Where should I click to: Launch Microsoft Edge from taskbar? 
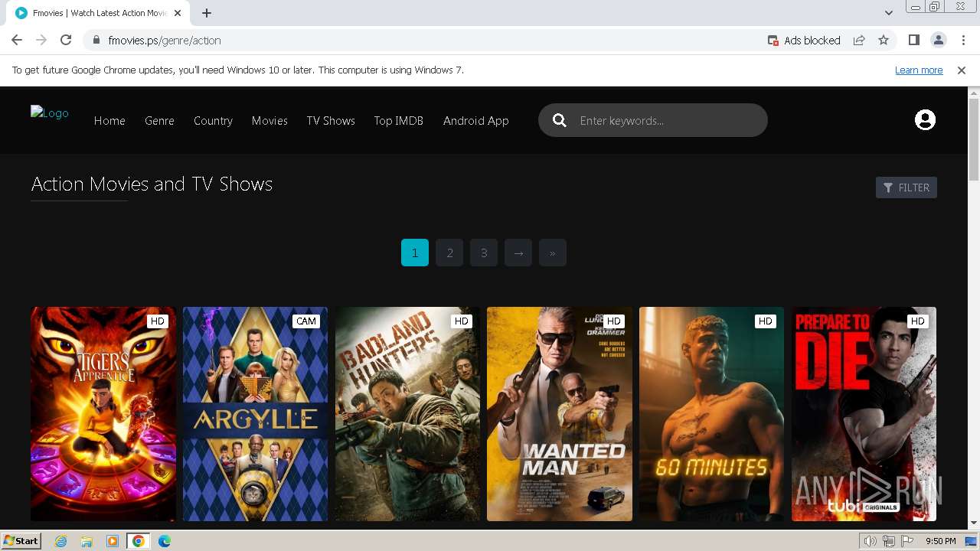tap(165, 541)
